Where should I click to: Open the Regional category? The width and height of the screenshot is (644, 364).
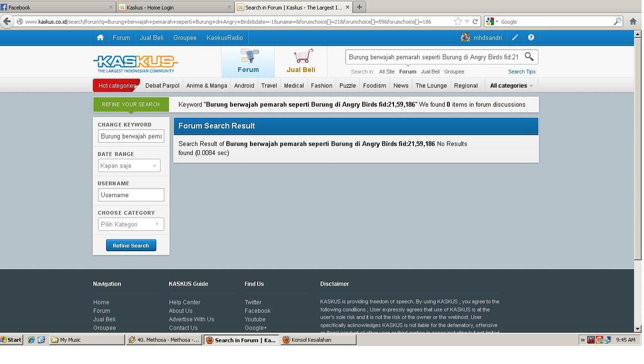point(466,86)
